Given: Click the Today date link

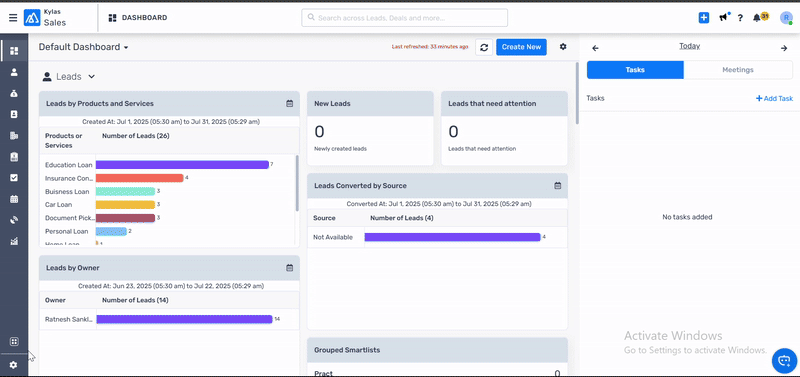Looking at the screenshot, I should 689,46.
